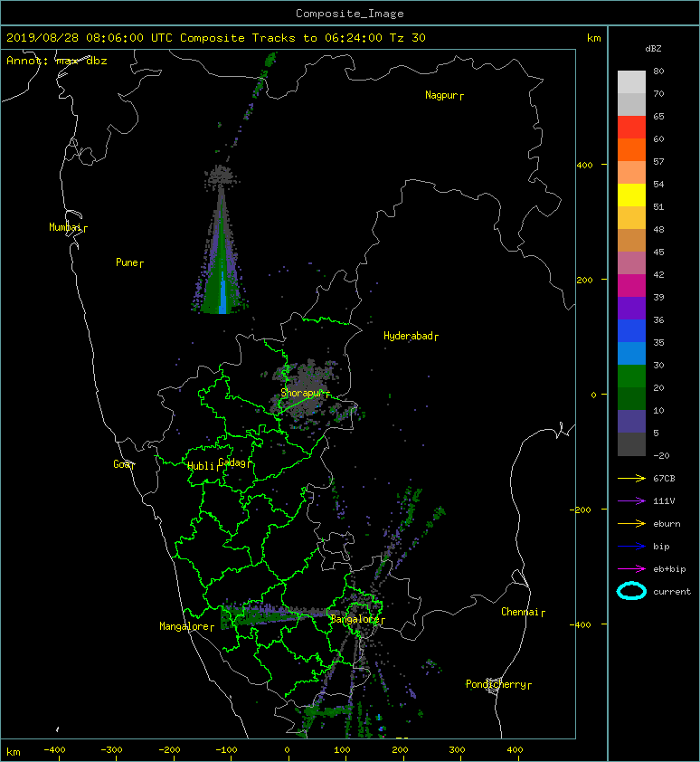This screenshot has height=762, width=700.
Task: Click the 65 value on dBZ scale
Action: (x=658, y=117)
